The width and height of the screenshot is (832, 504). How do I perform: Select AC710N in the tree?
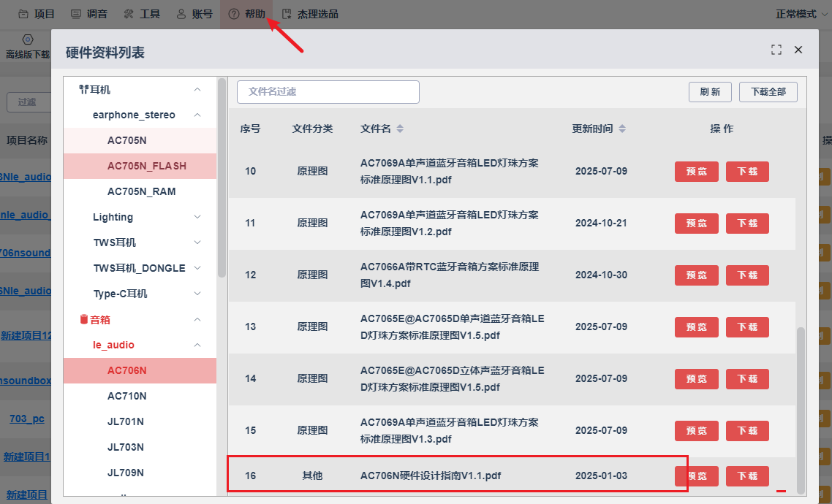(x=140, y=396)
